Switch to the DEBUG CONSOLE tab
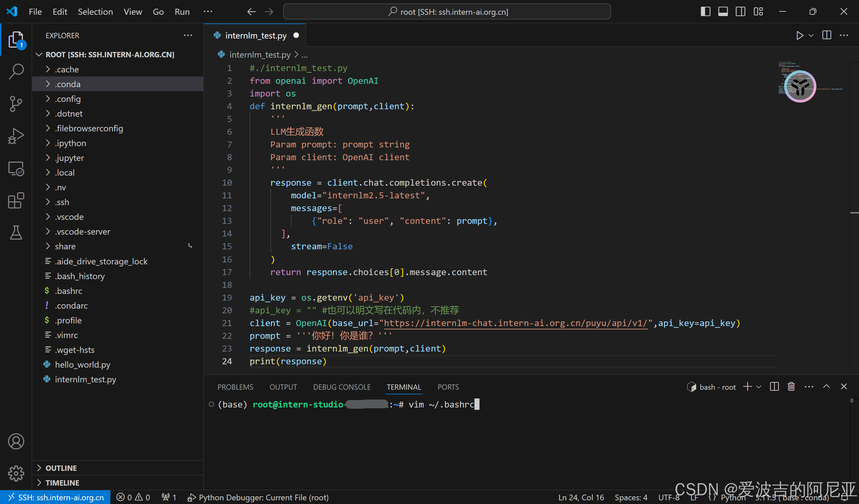 click(x=342, y=387)
